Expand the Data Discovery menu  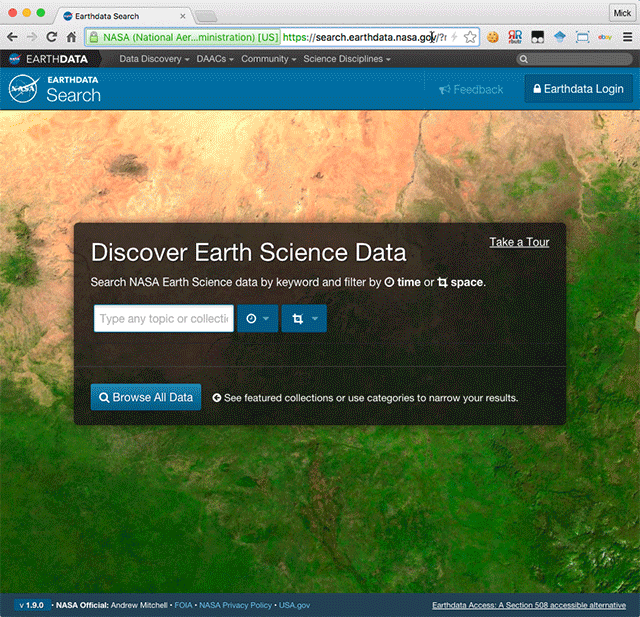[x=154, y=59]
